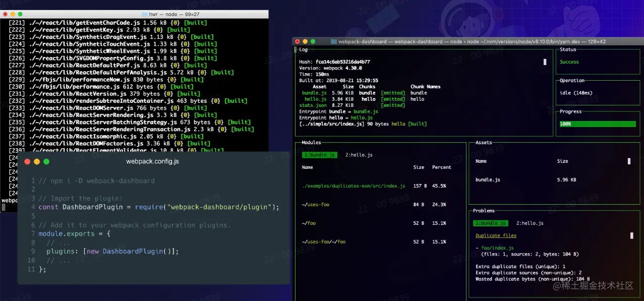Viewport: 644px width, 301px height.
Task: Click the [221] getEventCharCode.js terminal line
Action: 108,23
